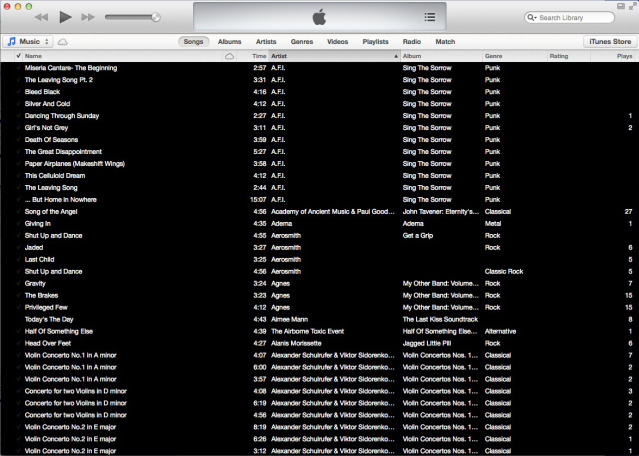
Task: Toggle the Song of the Angel checkbox
Action: coord(18,211)
